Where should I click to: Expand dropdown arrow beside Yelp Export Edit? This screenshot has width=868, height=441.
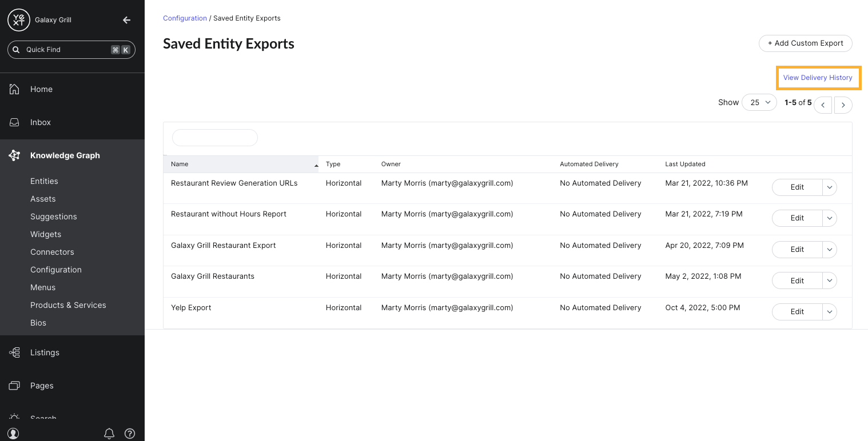[x=830, y=312]
